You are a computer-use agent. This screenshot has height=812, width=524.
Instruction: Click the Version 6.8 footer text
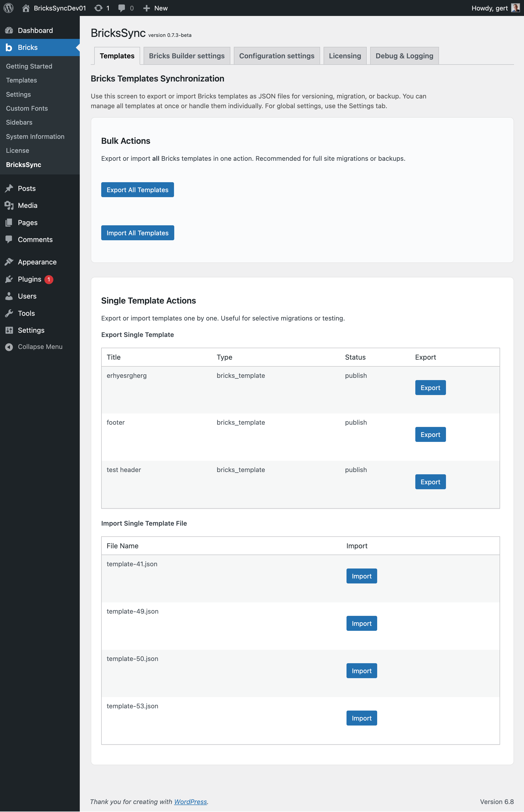tap(497, 802)
